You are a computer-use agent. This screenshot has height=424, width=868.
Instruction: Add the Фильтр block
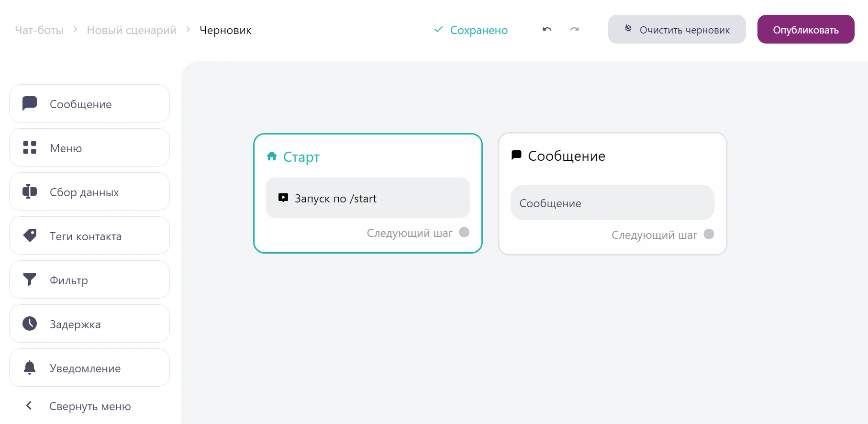click(89, 280)
